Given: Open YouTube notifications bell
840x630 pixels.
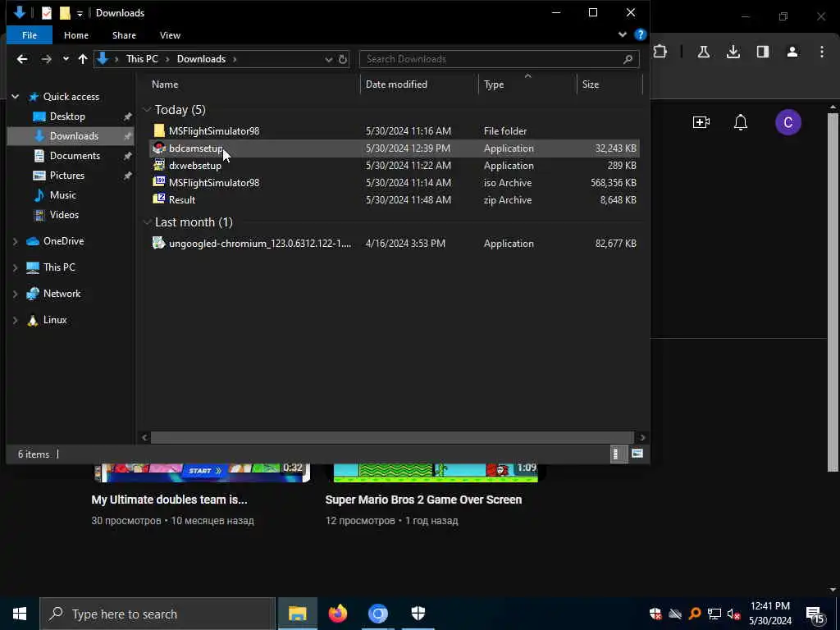Looking at the screenshot, I should pyautogui.click(x=741, y=123).
